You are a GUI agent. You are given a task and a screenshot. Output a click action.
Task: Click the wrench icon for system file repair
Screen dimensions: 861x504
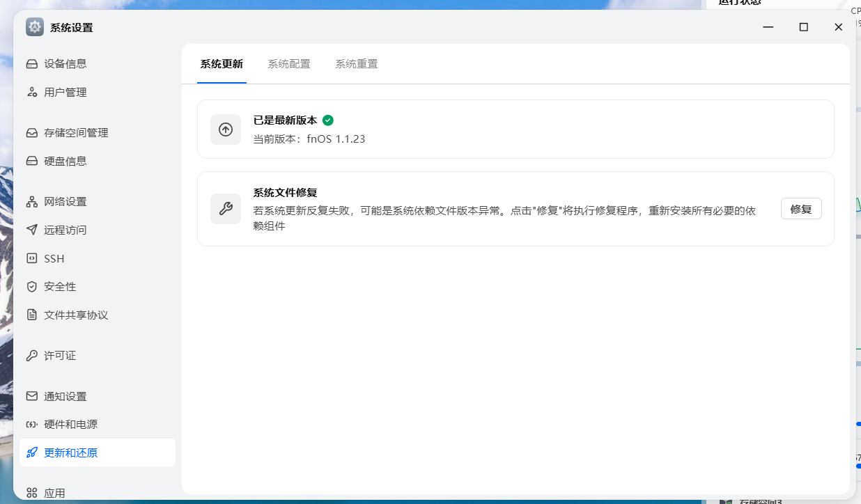pyautogui.click(x=226, y=209)
